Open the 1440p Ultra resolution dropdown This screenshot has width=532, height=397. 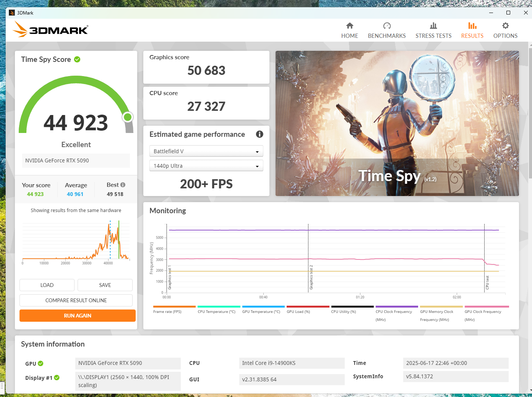click(206, 166)
